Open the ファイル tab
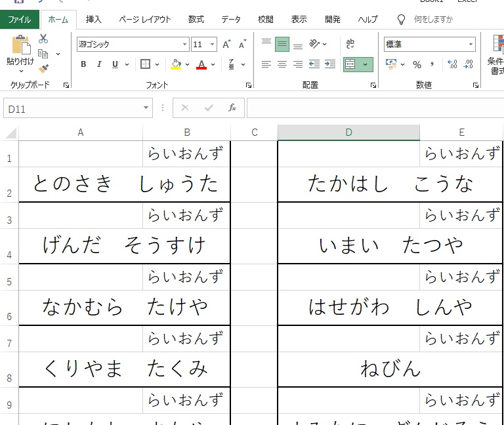 [x=20, y=20]
